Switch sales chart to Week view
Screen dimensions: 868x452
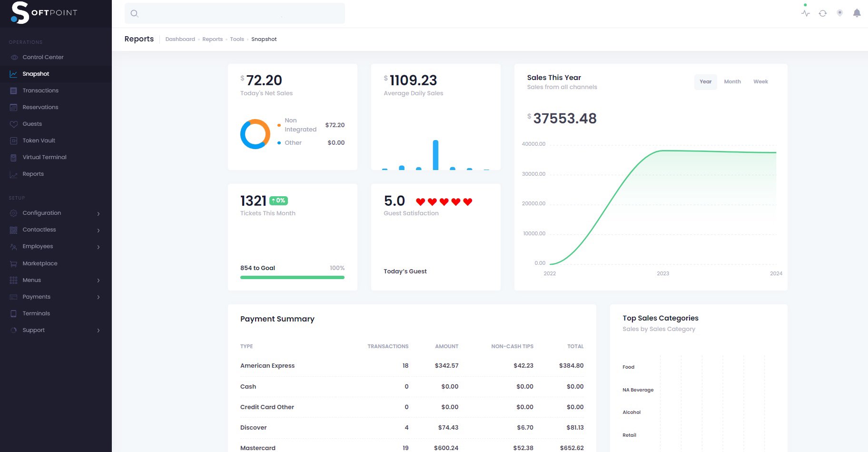[x=760, y=81]
